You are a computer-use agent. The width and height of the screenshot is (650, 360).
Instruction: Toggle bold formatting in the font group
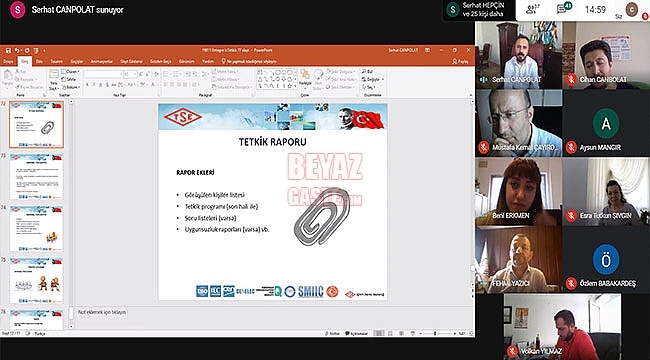87,84
